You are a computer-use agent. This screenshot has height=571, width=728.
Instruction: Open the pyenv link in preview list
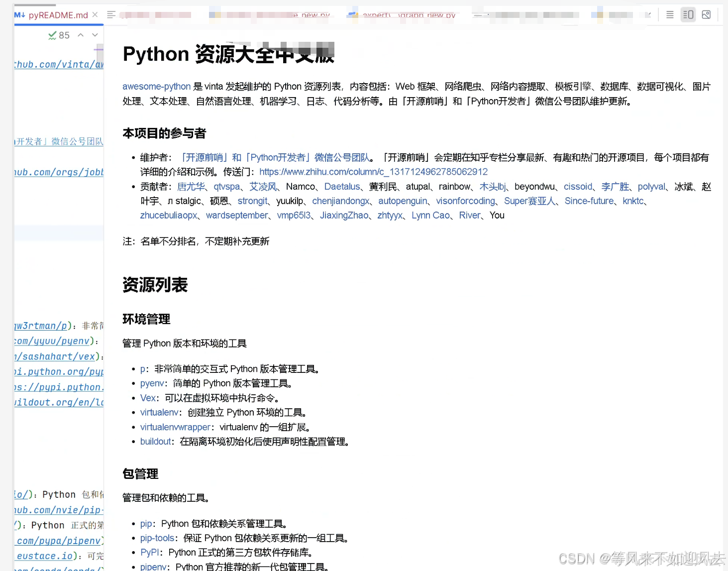tap(152, 384)
